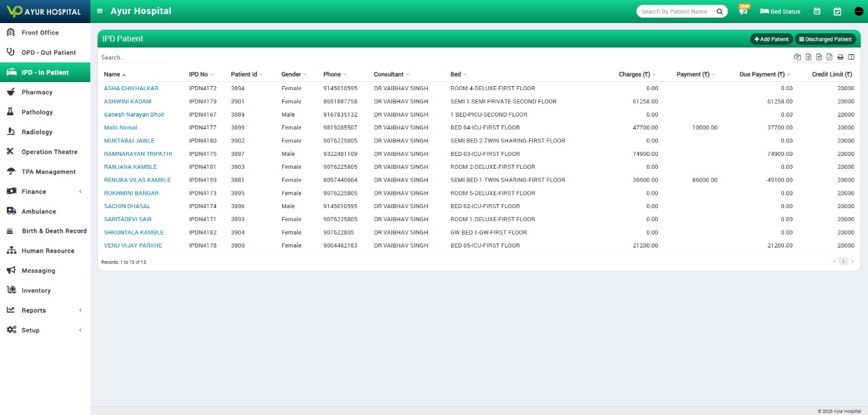Export the table as CSV

point(818,57)
